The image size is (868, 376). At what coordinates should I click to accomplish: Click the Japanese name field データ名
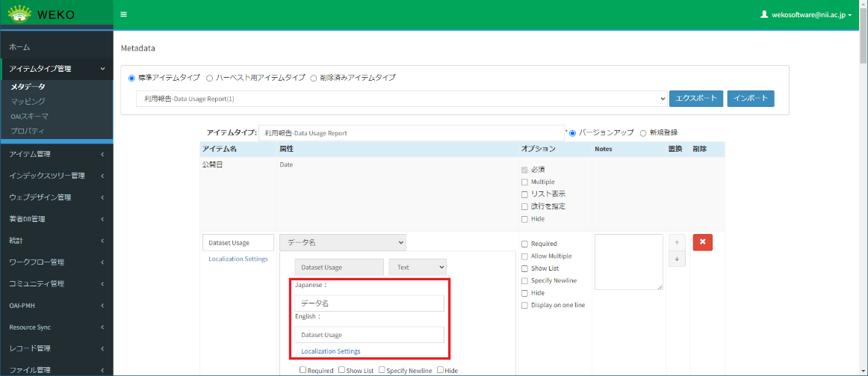(x=369, y=303)
